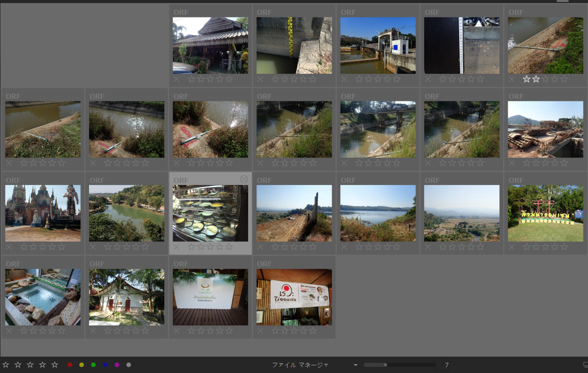
Task: Select the bridge over canal thumbnail
Action: click(x=378, y=129)
